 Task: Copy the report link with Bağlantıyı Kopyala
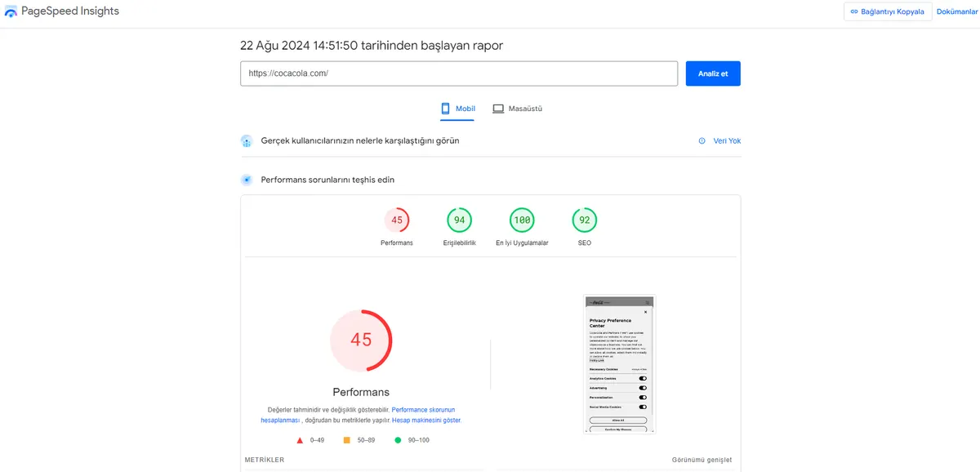887,11
